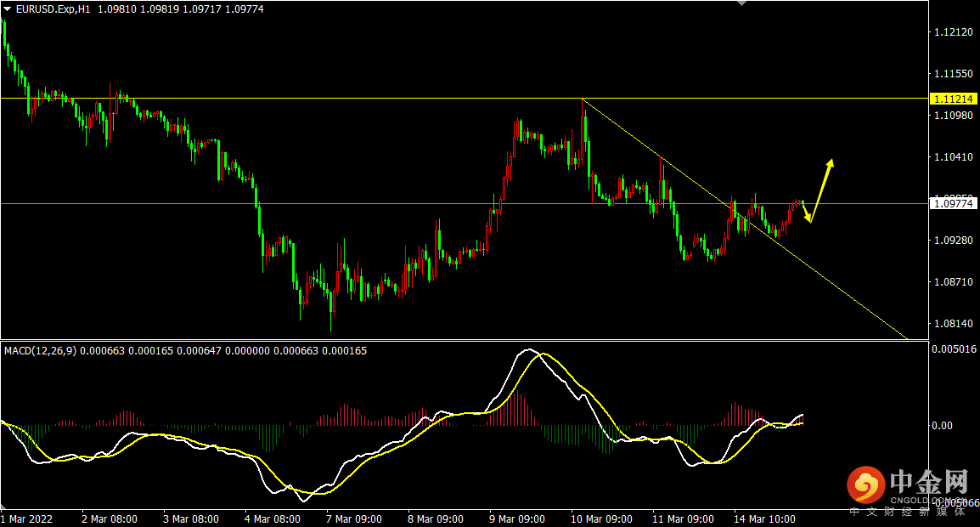This screenshot has width=980, height=527.
Task: Click the 1.12120 price scale value
Action: click(953, 32)
